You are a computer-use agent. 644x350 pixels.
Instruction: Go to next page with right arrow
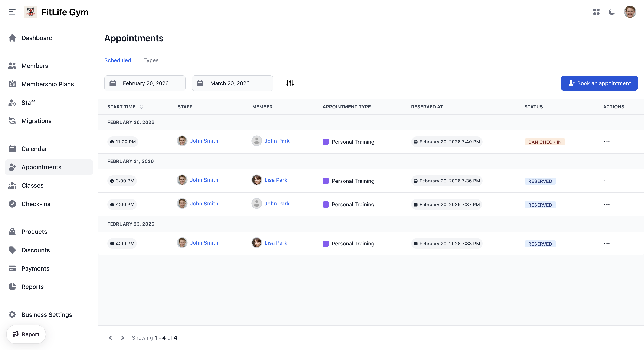(x=122, y=337)
